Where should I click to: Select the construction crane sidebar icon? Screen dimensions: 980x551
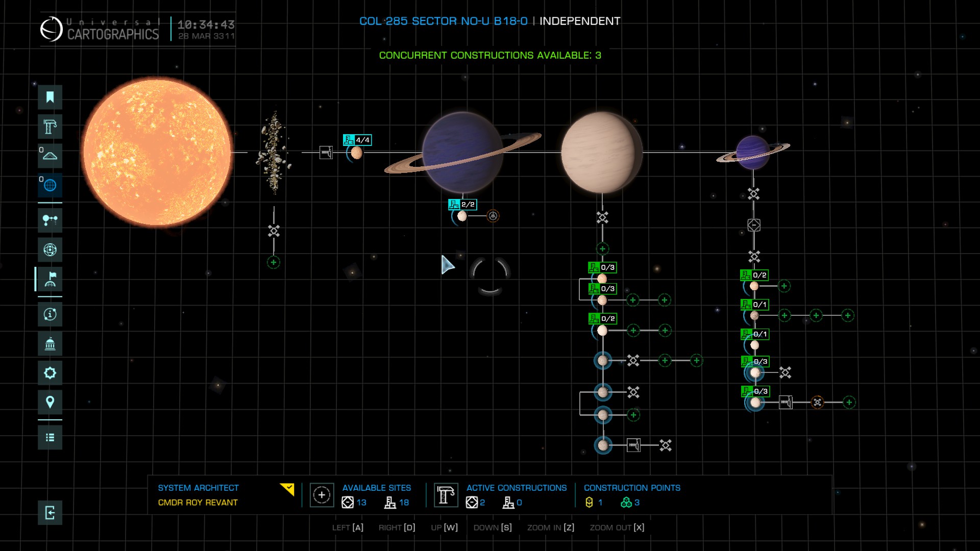50,127
